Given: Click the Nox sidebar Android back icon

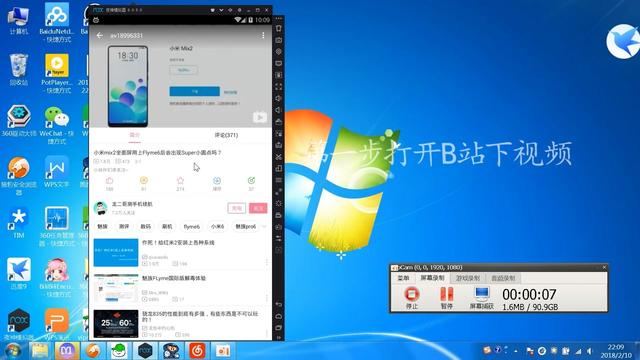Looking at the screenshot, I should pyautogui.click(x=279, y=304).
